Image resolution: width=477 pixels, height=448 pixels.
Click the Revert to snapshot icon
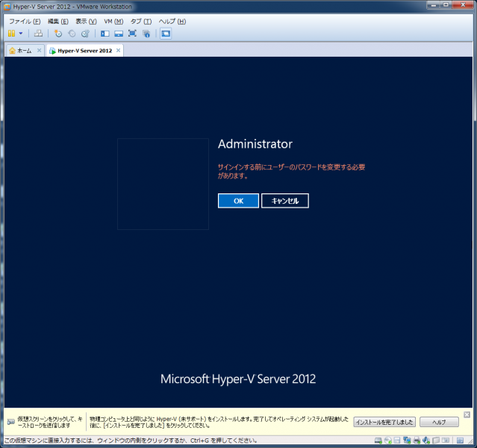coord(72,33)
